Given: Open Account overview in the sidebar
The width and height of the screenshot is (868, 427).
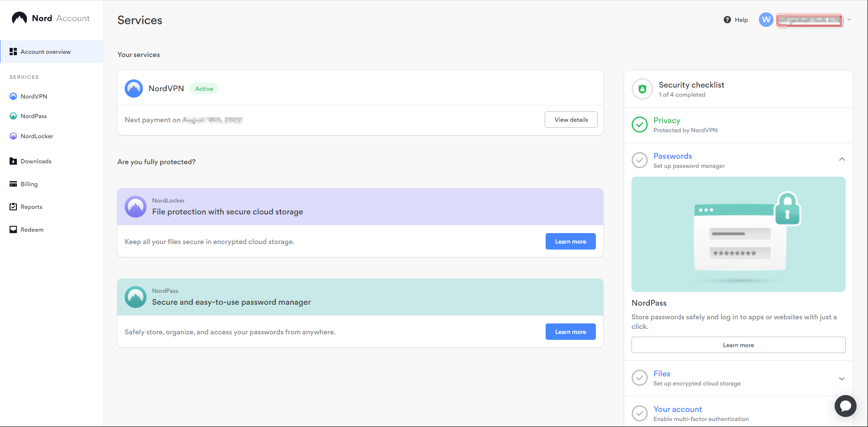Looking at the screenshot, I should [52, 52].
